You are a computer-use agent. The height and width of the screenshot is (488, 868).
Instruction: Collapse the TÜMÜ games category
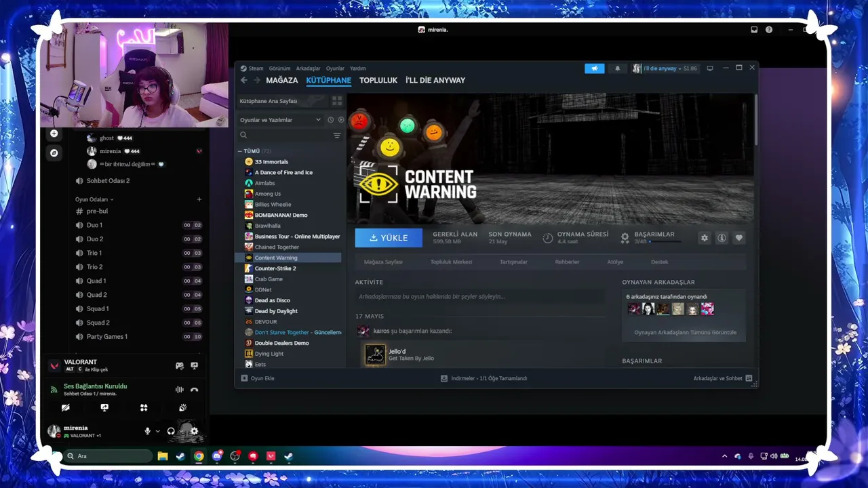pyautogui.click(x=240, y=151)
